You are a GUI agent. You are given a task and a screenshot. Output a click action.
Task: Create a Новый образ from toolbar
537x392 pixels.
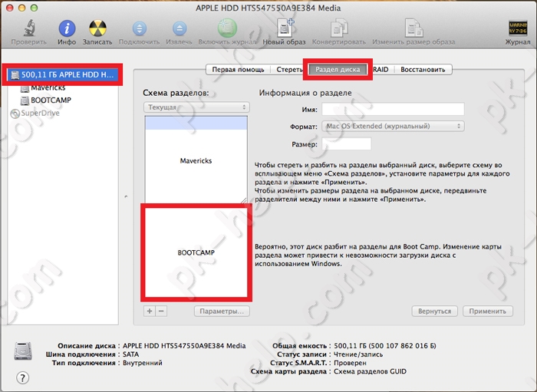click(x=285, y=28)
